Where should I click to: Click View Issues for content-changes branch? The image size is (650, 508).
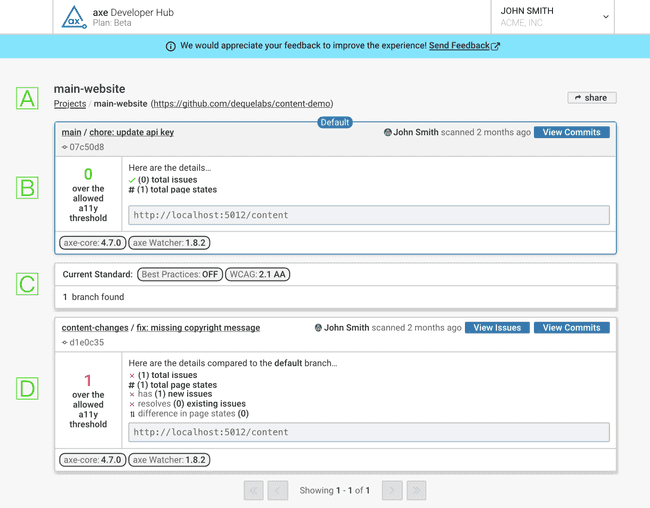pyautogui.click(x=497, y=327)
